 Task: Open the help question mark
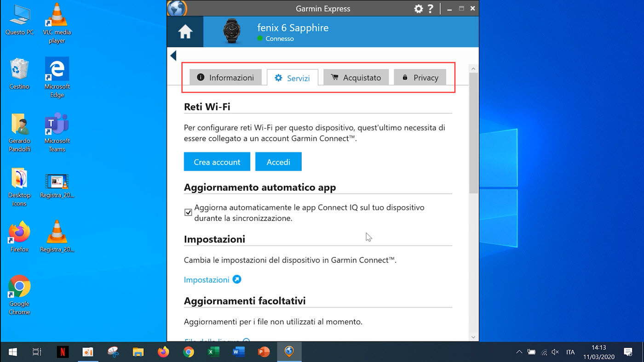click(x=431, y=9)
